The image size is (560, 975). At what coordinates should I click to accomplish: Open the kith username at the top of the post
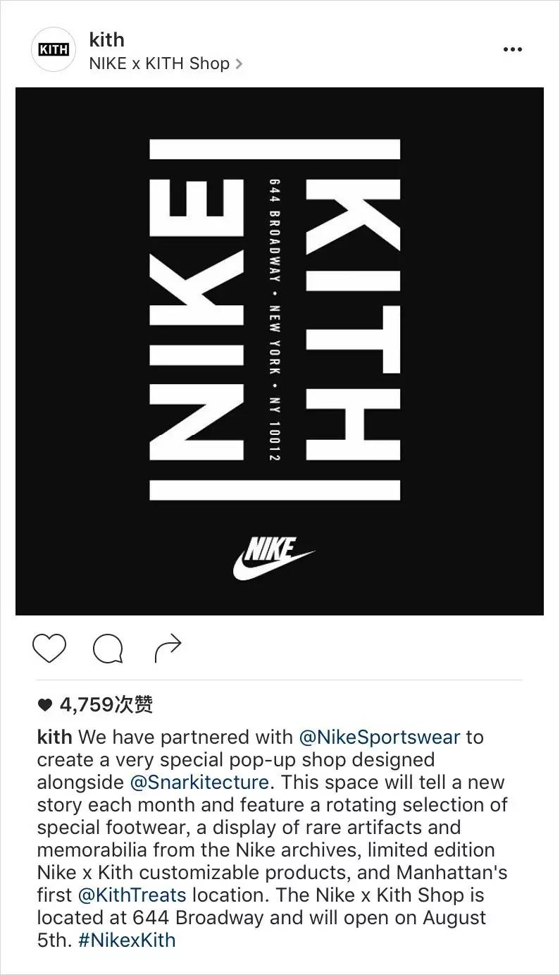pyautogui.click(x=106, y=39)
